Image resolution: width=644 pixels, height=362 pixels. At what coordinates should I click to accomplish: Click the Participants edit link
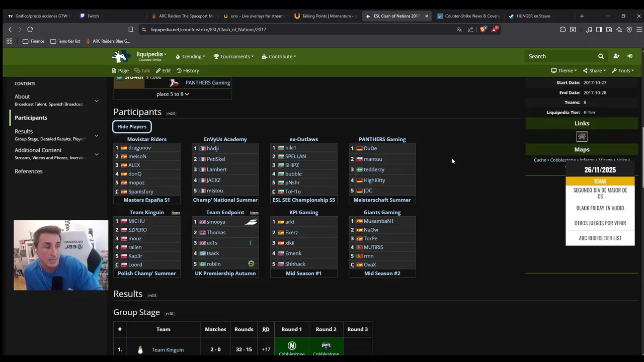click(171, 114)
